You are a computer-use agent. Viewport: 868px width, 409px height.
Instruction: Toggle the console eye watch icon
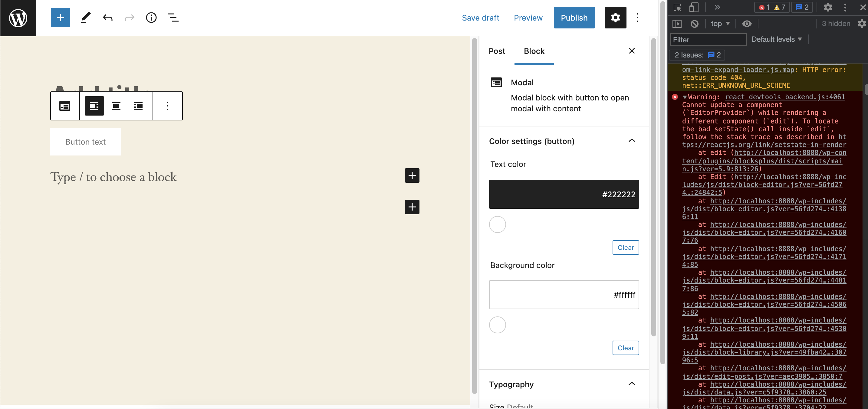tap(747, 24)
